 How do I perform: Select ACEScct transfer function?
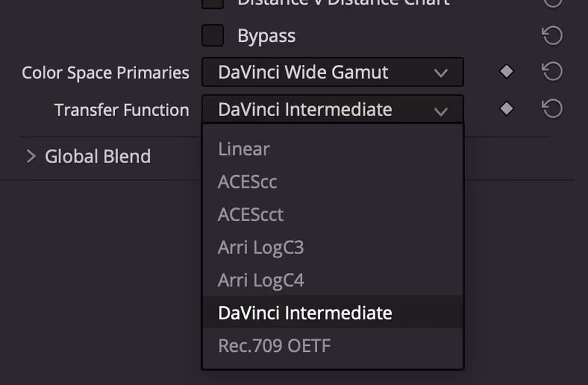click(x=250, y=215)
